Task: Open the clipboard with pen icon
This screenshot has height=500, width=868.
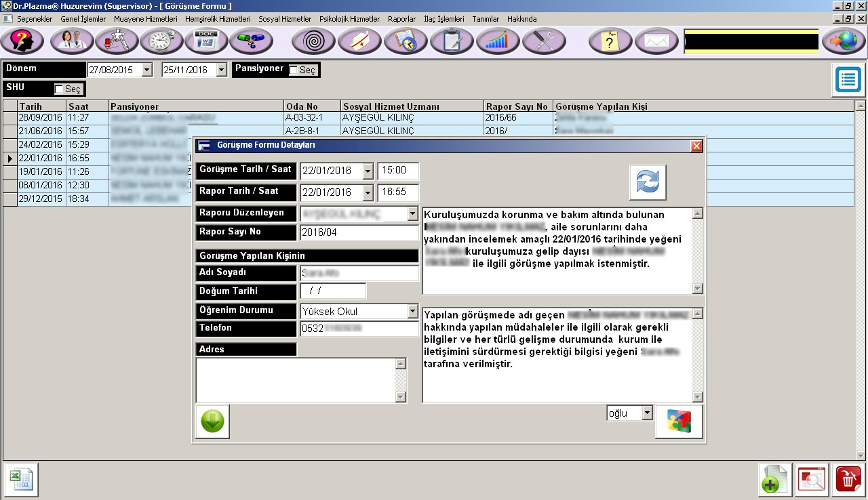Action: click(452, 41)
